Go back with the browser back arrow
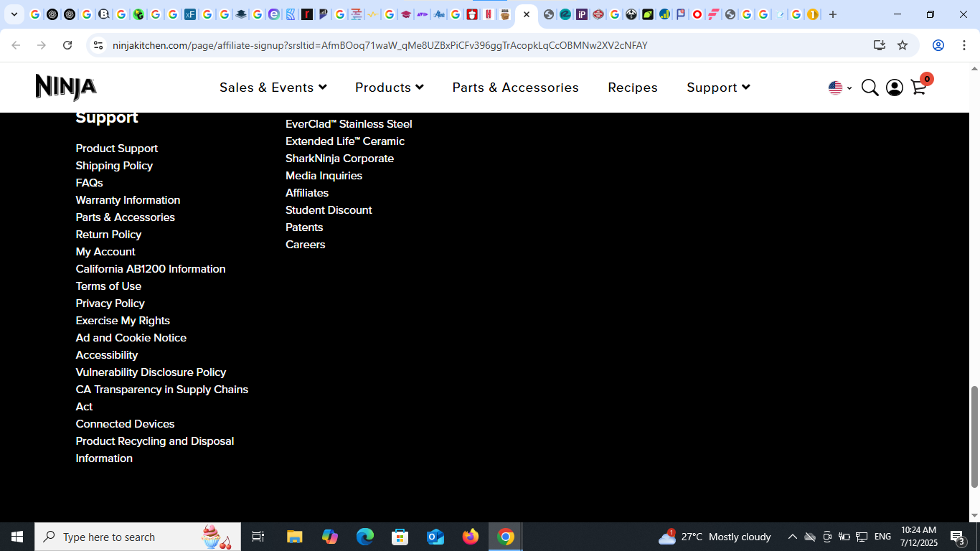This screenshot has height=551, width=980. [16, 45]
